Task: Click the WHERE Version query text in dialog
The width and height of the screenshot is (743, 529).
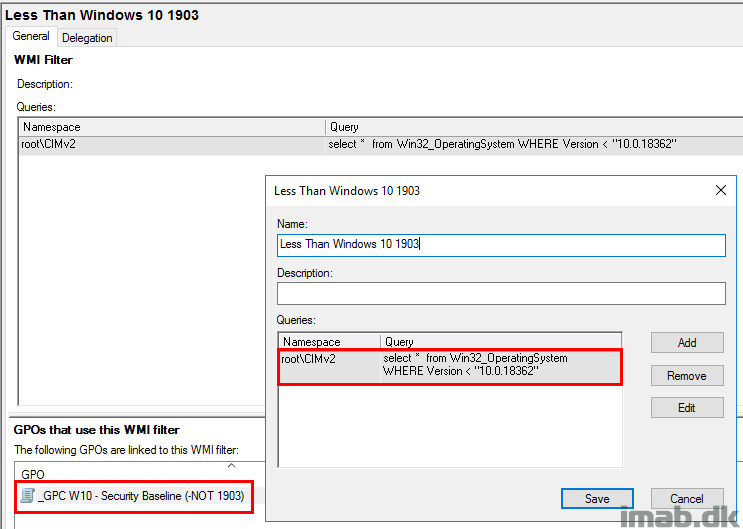Action: (460, 371)
